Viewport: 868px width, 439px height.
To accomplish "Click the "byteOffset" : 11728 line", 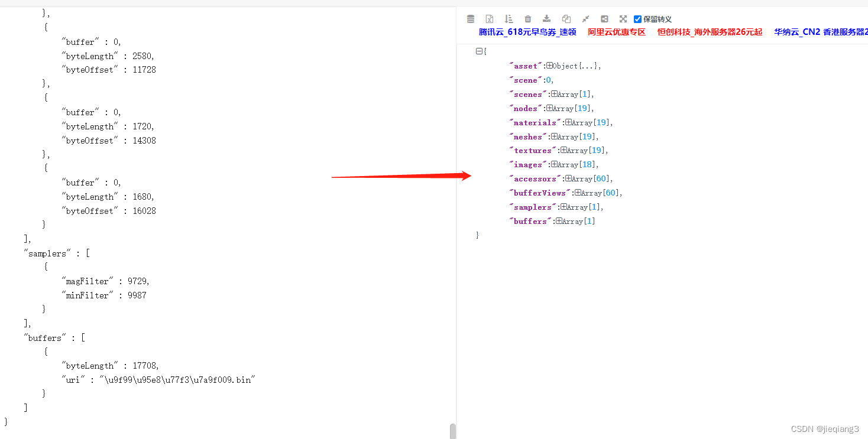I will pyautogui.click(x=109, y=70).
